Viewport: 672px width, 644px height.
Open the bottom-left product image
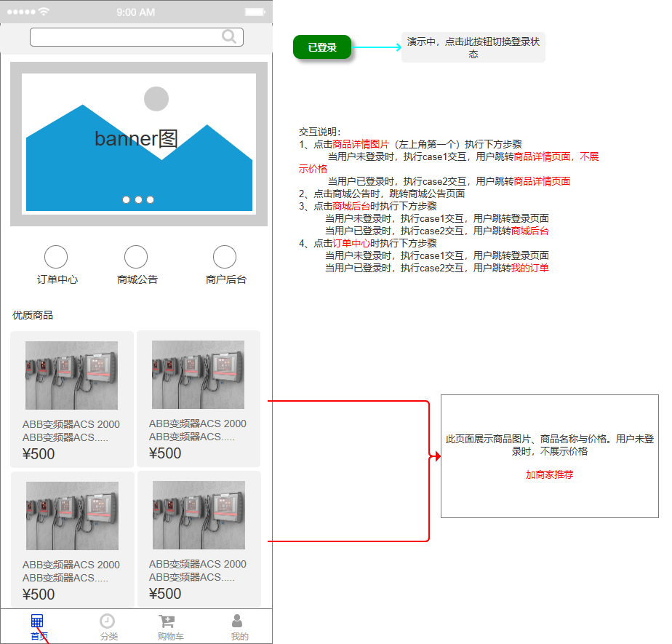[72, 516]
